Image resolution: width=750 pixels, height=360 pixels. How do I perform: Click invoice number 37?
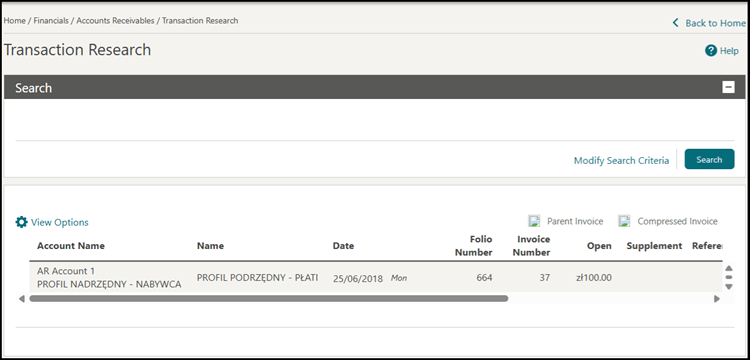[x=545, y=277]
